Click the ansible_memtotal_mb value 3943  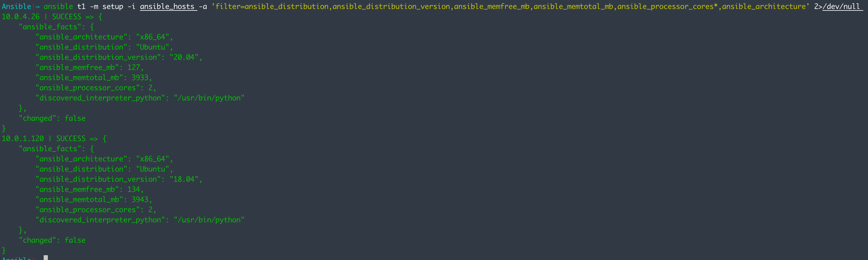pos(140,200)
